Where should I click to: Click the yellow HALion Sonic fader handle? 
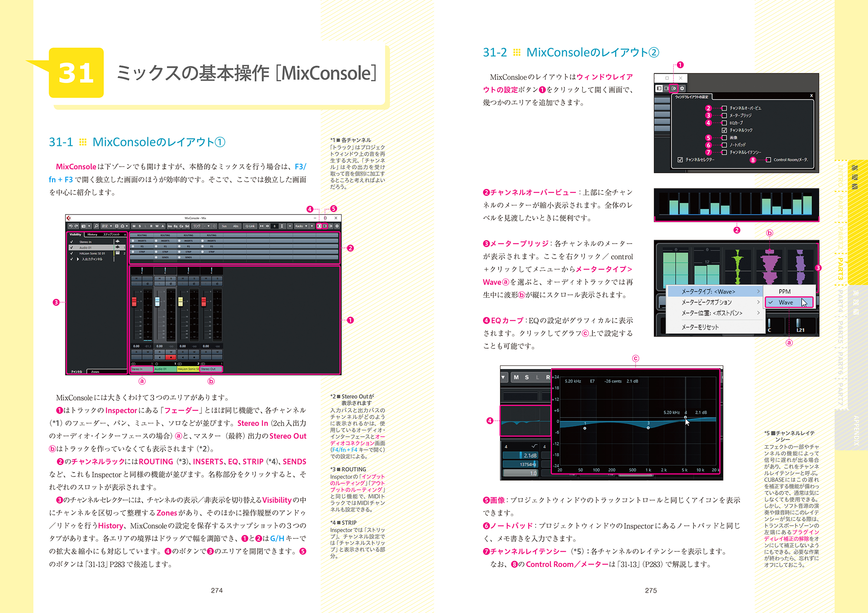click(181, 302)
